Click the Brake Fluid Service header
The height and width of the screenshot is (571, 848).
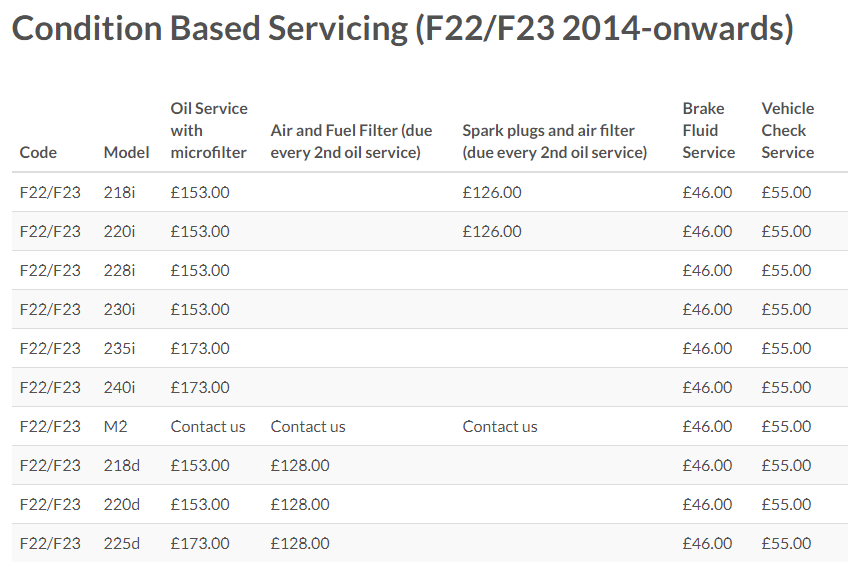point(708,130)
